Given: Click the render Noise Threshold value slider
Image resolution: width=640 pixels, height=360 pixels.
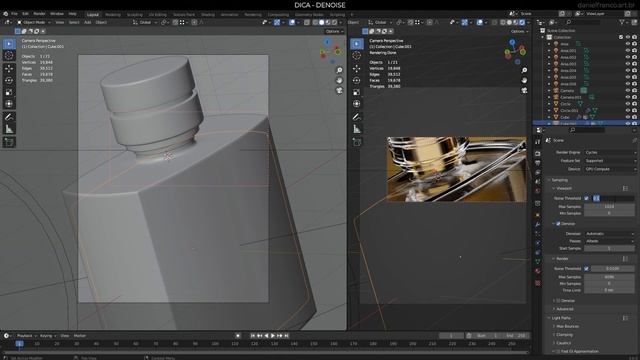Looking at the screenshot, I should (613, 269).
